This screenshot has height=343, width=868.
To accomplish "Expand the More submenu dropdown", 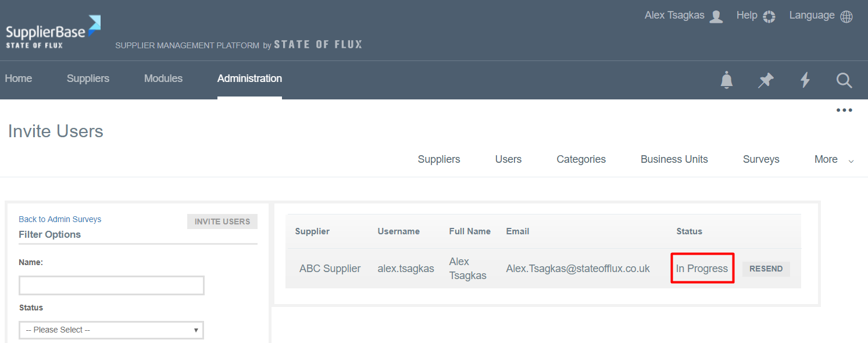I will pyautogui.click(x=834, y=159).
